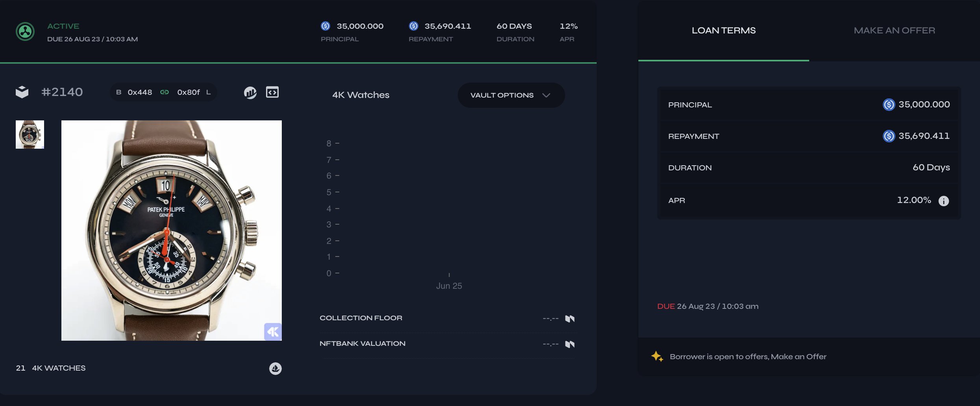The width and height of the screenshot is (980, 406).
Task: Switch to the Loan Terms tab
Action: pyautogui.click(x=724, y=30)
